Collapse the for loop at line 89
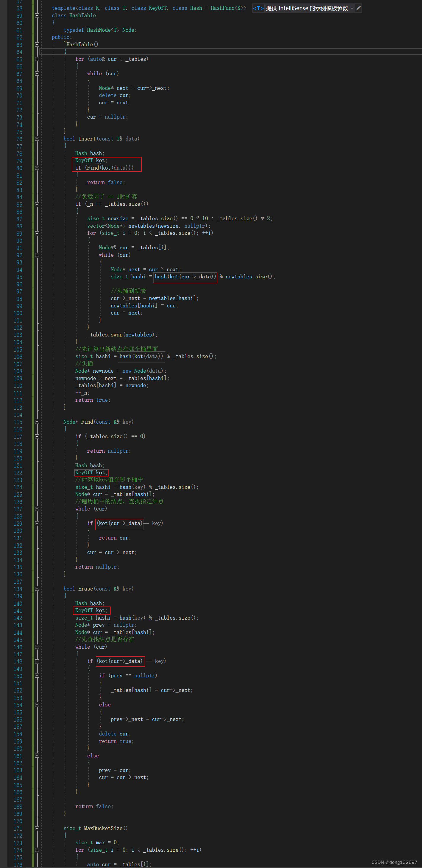 37,233
